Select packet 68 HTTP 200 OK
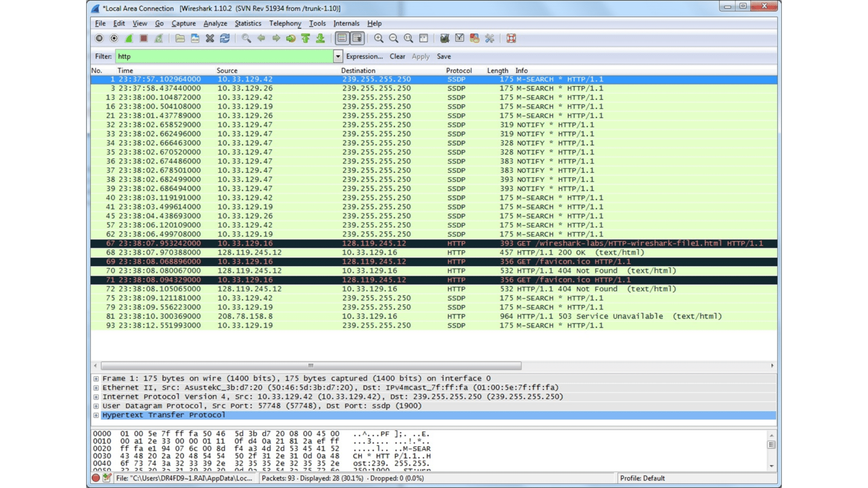 434,253
